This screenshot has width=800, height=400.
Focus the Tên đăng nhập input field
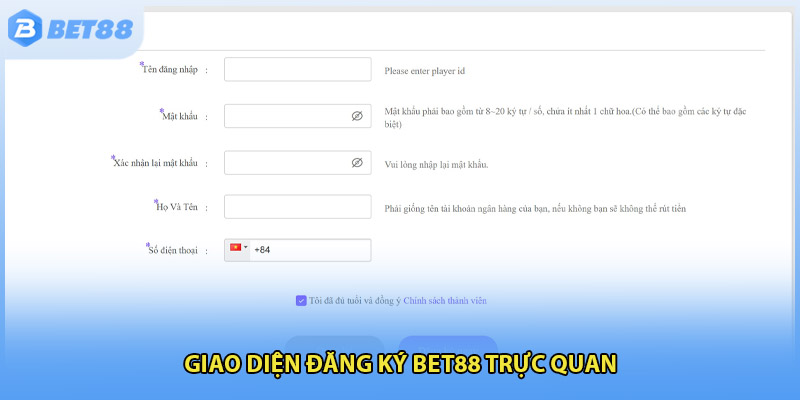pos(297,69)
